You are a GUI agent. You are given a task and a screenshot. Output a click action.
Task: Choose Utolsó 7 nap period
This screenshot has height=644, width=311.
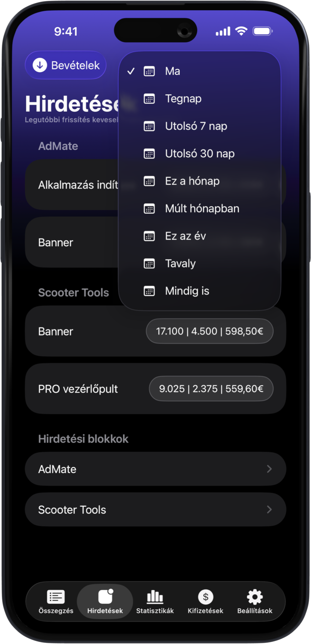coord(196,126)
